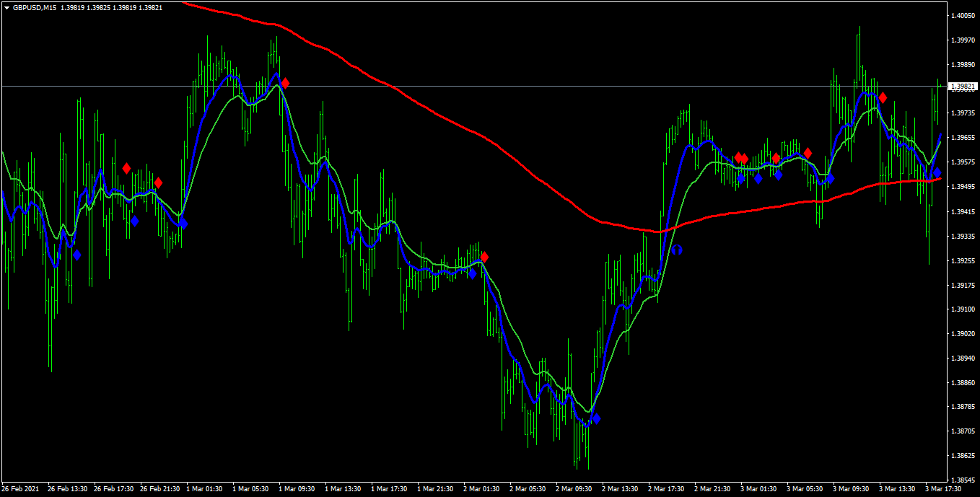This screenshot has height=497, width=980.
Task: Click the red diamond above 2 Mar 01:30
Action: tap(484, 257)
